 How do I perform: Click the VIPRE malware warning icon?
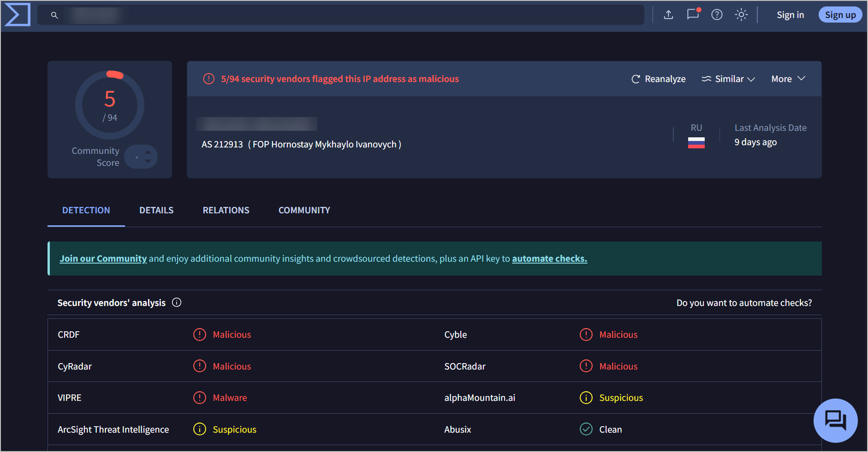pos(199,398)
